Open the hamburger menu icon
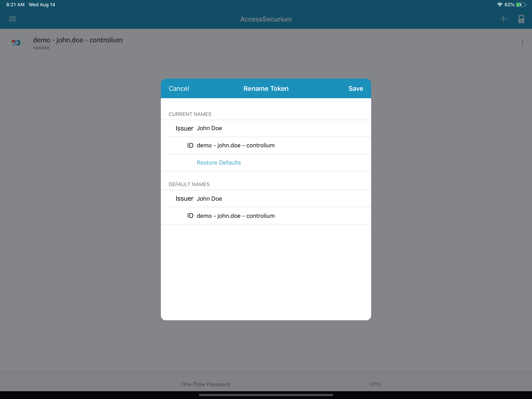 pyautogui.click(x=12, y=19)
